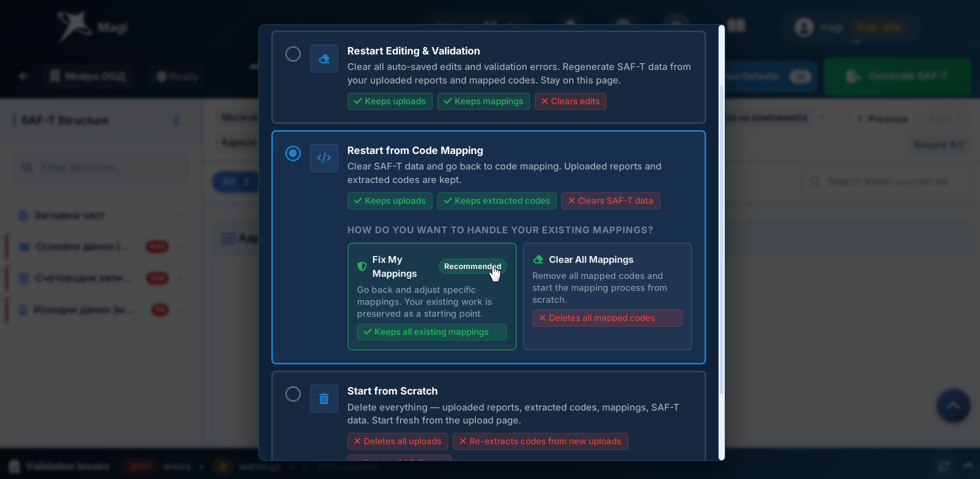
Task: Click the eraser icon for Restart Editing
Action: tap(324, 59)
